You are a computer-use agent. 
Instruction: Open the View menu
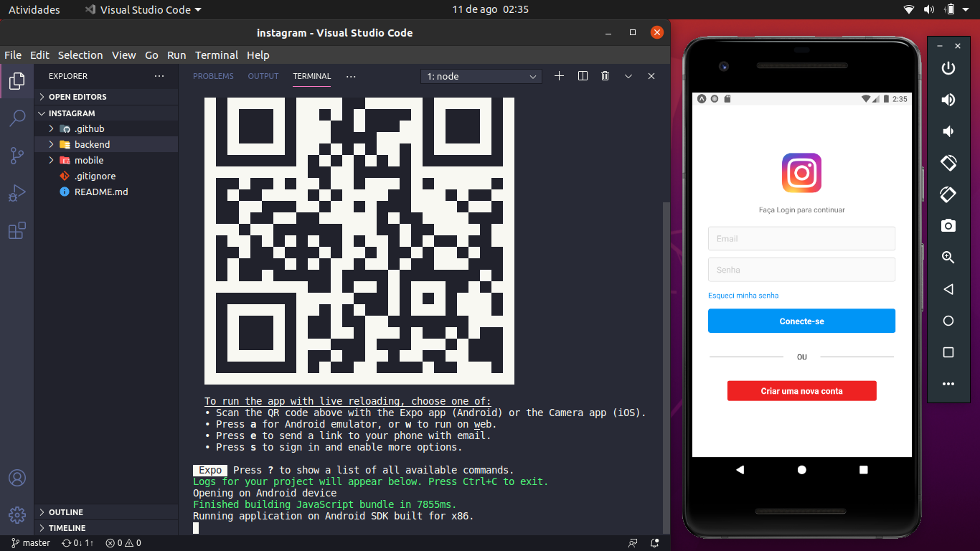(123, 55)
